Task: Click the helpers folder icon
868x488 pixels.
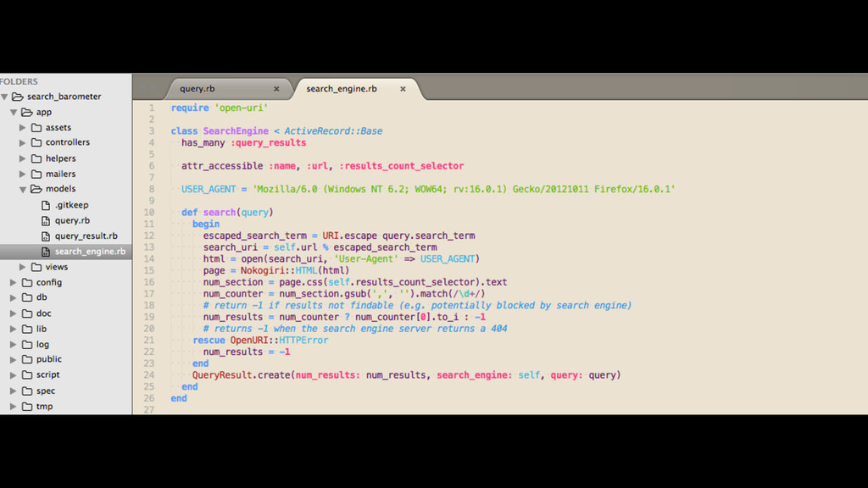Action: point(36,158)
